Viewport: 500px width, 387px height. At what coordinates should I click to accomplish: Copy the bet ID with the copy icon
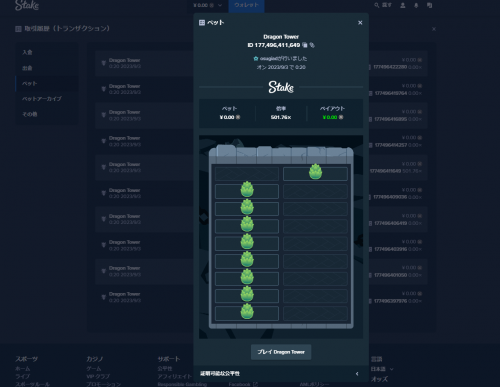[x=305, y=45]
